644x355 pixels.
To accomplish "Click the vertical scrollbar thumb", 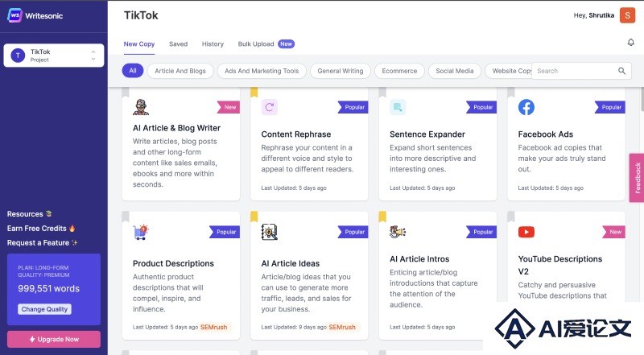I will coord(642,99).
